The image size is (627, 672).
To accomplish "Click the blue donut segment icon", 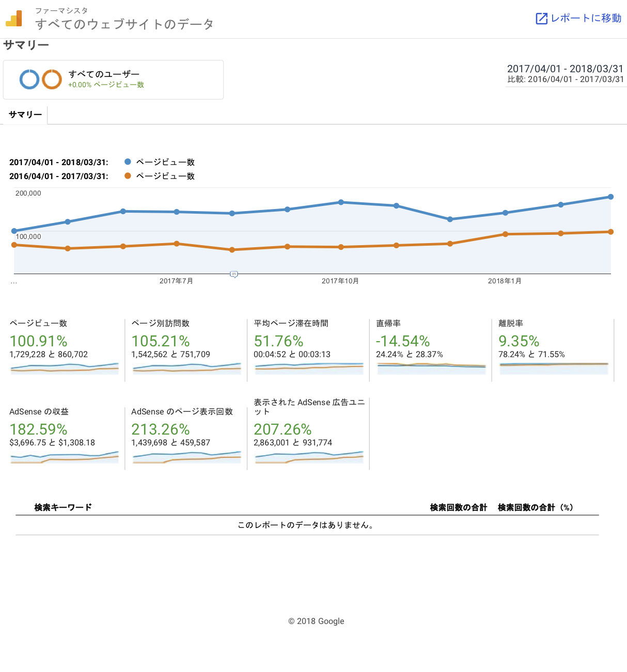I will coord(29,79).
